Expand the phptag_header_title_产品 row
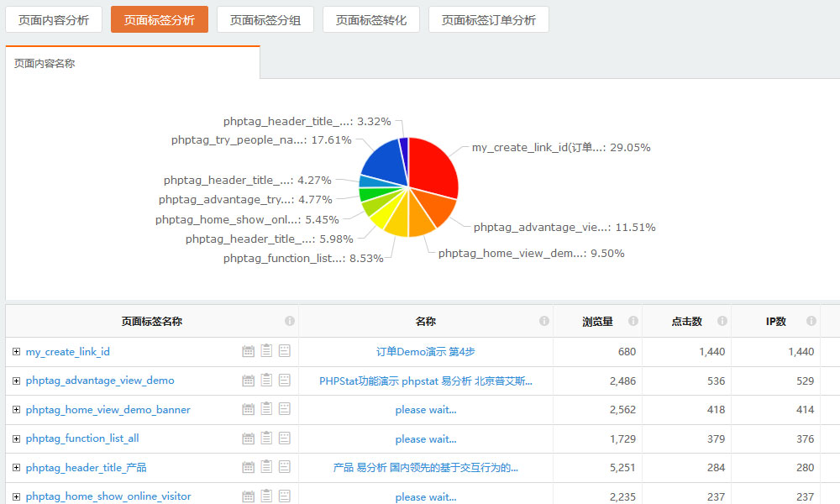The image size is (840, 504). click(x=16, y=468)
